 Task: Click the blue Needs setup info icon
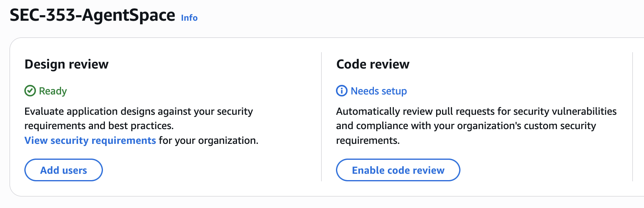[x=342, y=91]
